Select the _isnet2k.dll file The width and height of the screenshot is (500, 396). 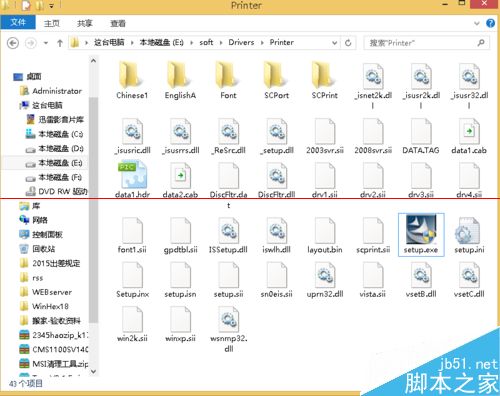(x=373, y=86)
